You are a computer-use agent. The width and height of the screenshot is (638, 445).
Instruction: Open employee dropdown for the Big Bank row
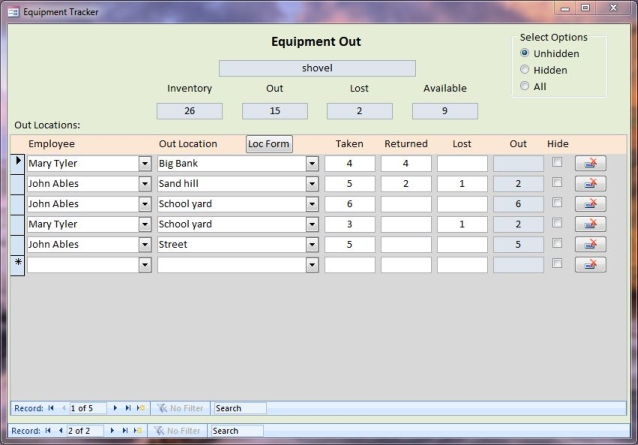[145, 164]
